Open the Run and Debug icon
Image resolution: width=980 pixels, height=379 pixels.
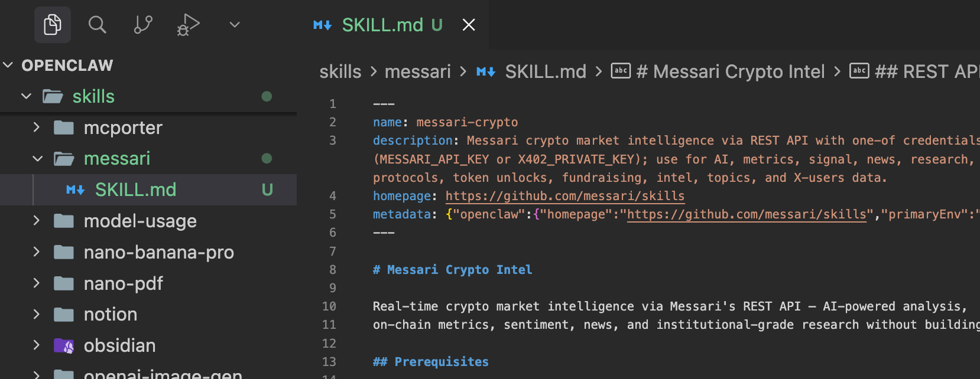point(186,25)
